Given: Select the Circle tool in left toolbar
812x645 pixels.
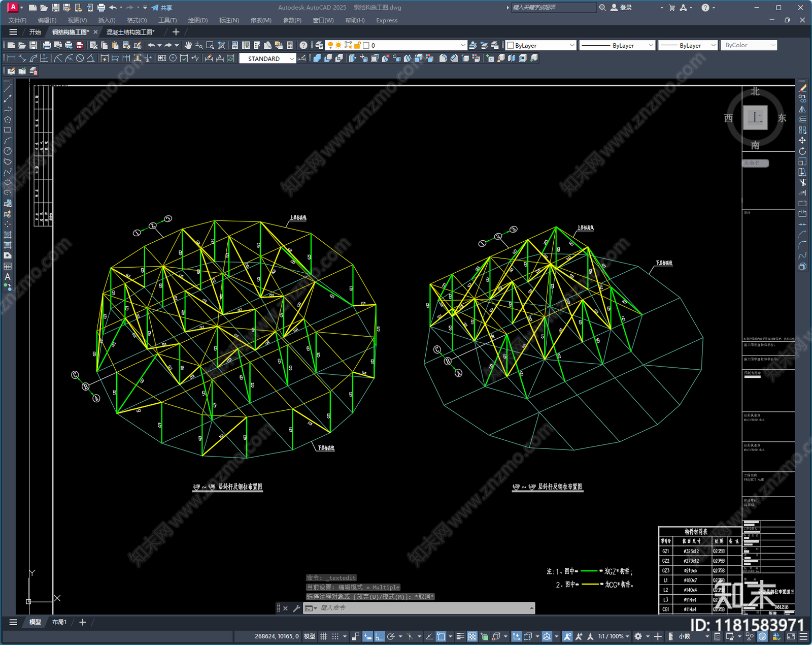Looking at the screenshot, I should (x=8, y=151).
